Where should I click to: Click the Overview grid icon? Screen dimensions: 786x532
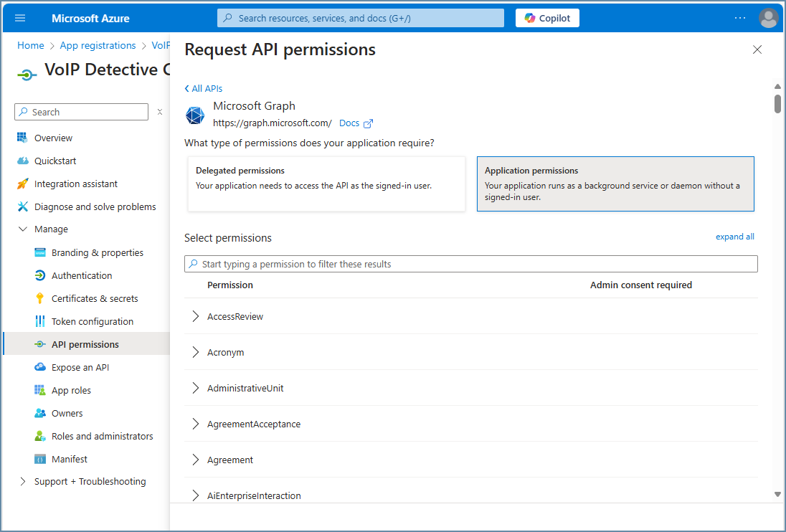[x=22, y=138]
